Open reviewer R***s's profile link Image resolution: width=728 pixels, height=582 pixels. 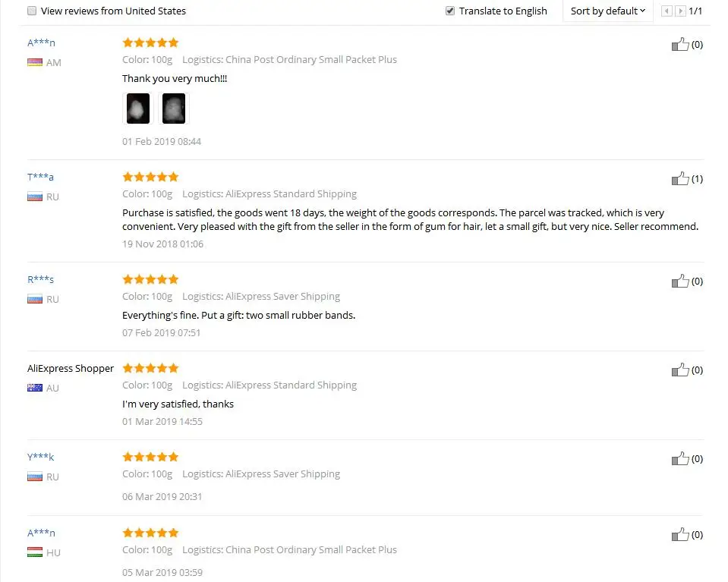(40, 279)
